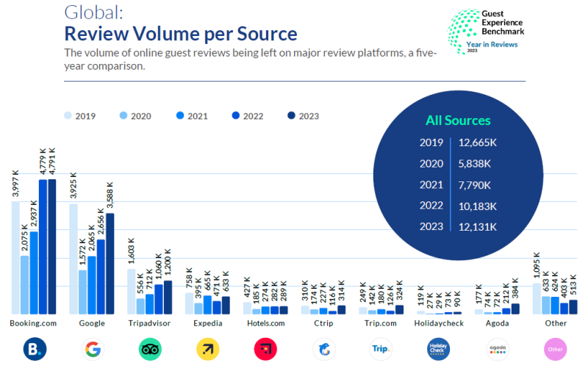
Task: Click the Booking.com axis label
Action: pos(33,323)
